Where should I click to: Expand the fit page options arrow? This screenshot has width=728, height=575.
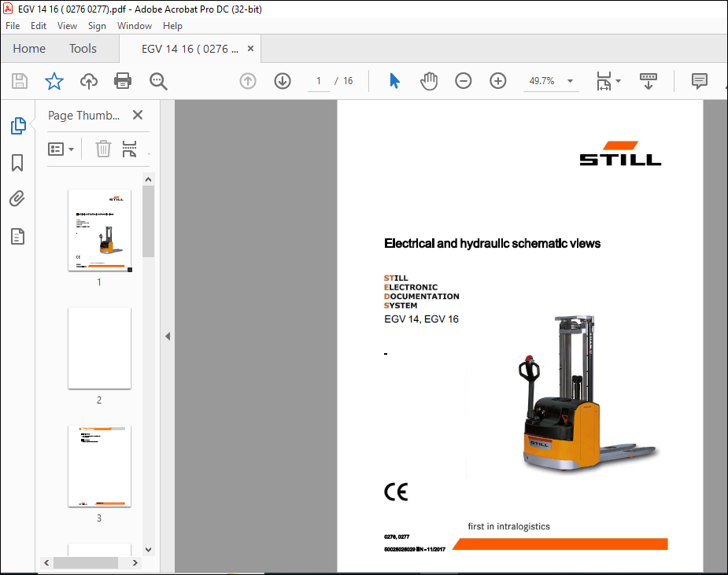click(x=618, y=81)
